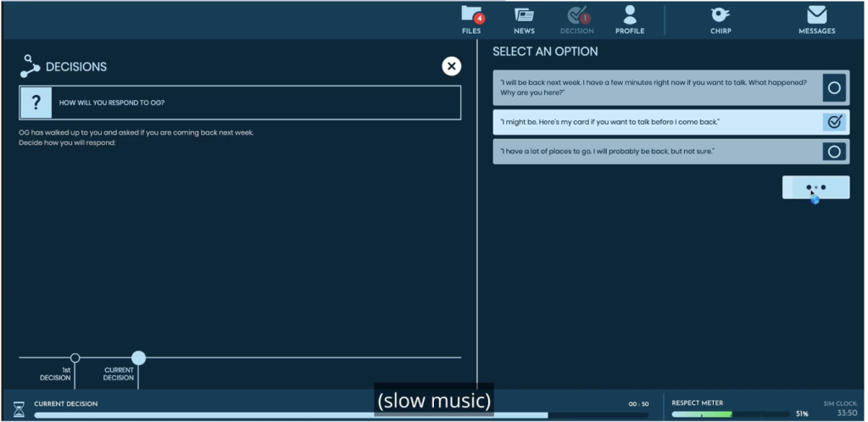Click the hourglass timer icon
868x422 pixels.
click(x=19, y=409)
